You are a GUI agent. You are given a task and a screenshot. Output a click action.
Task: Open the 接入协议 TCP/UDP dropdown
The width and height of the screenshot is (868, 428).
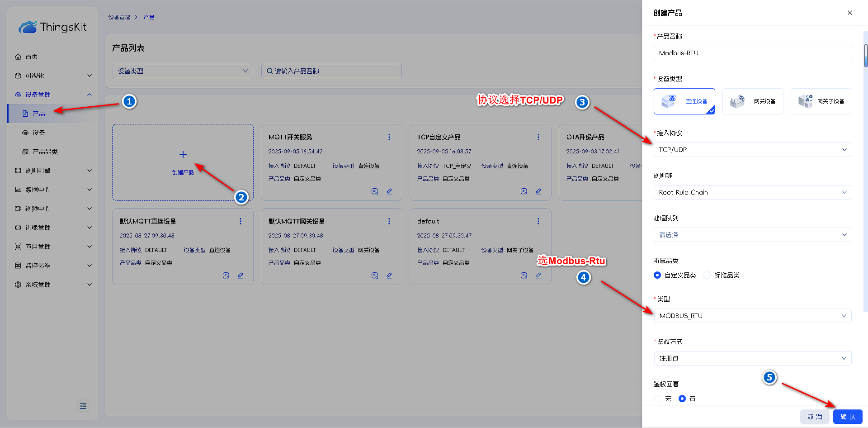[752, 150]
